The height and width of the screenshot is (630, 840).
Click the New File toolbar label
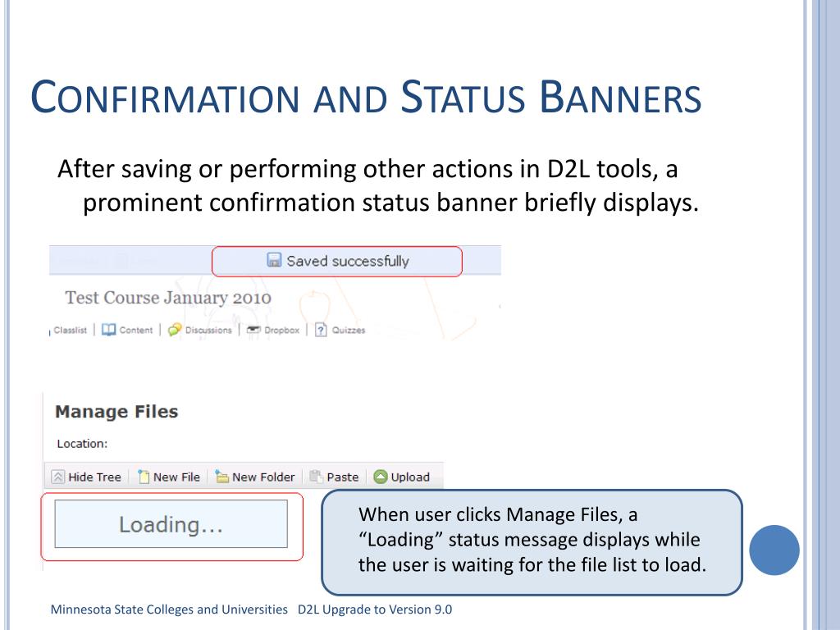pyautogui.click(x=177, y=477)
